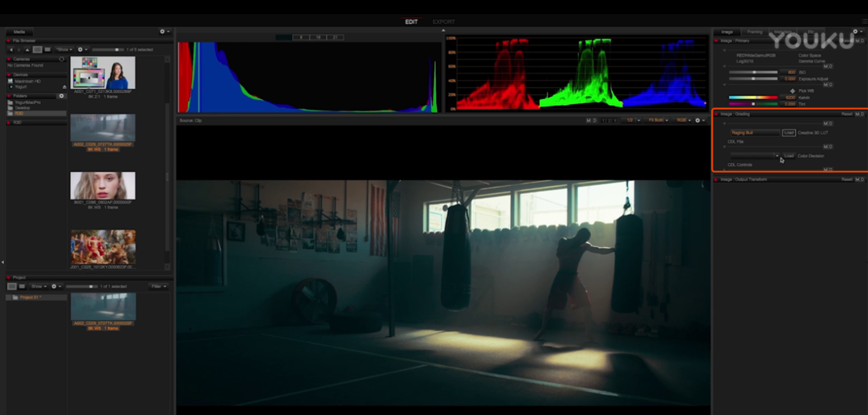
Task: Click the Exposure Adjust value field
Action: pos(788,79)
